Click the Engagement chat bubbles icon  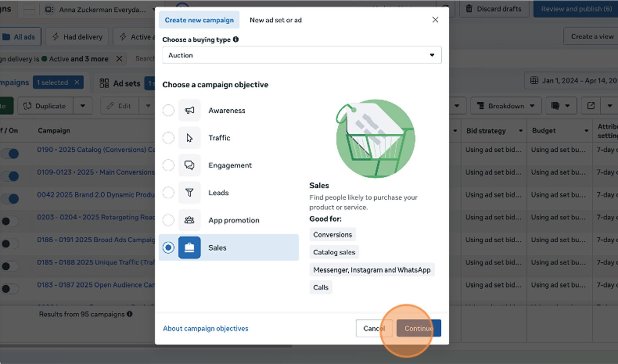click(189, 165)
